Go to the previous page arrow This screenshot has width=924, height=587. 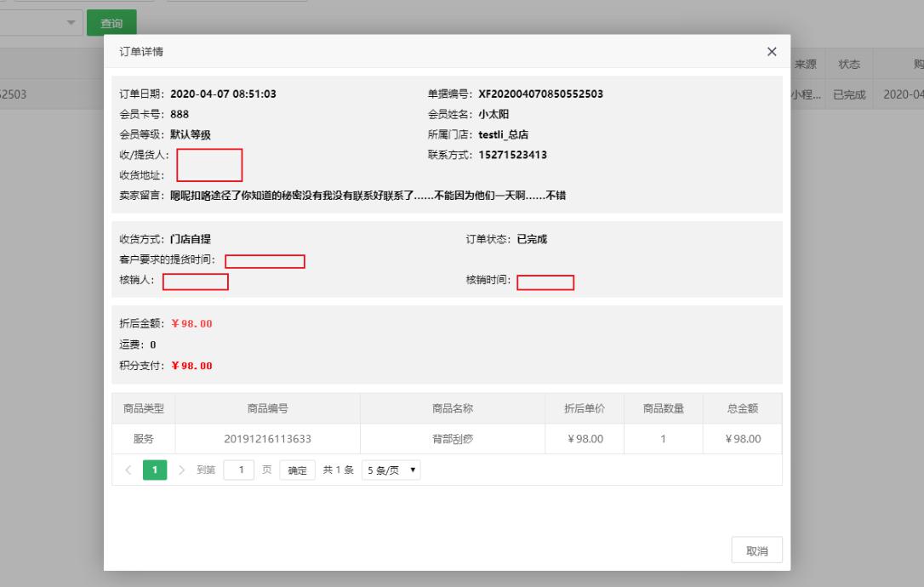point(128,470)
